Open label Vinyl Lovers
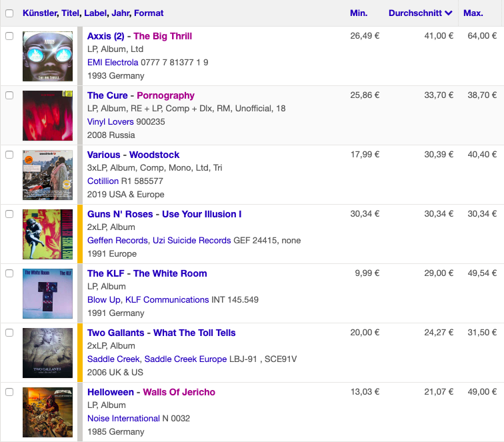Screen dimensions: 504x442 click(x=111, y=122)
